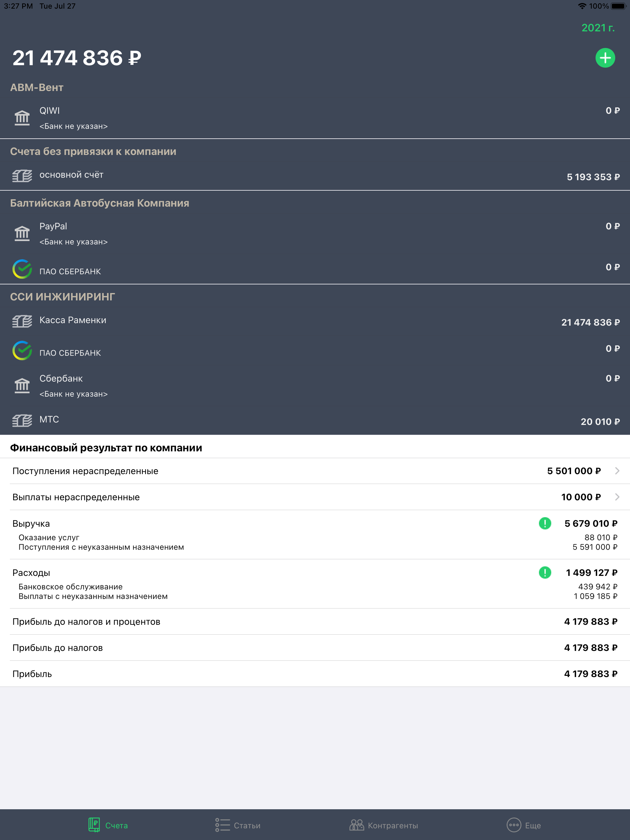Open Выплаты нераспределенные row
Image resolution: width=630 pixels, height=840 pixels.
pos(315,497)
